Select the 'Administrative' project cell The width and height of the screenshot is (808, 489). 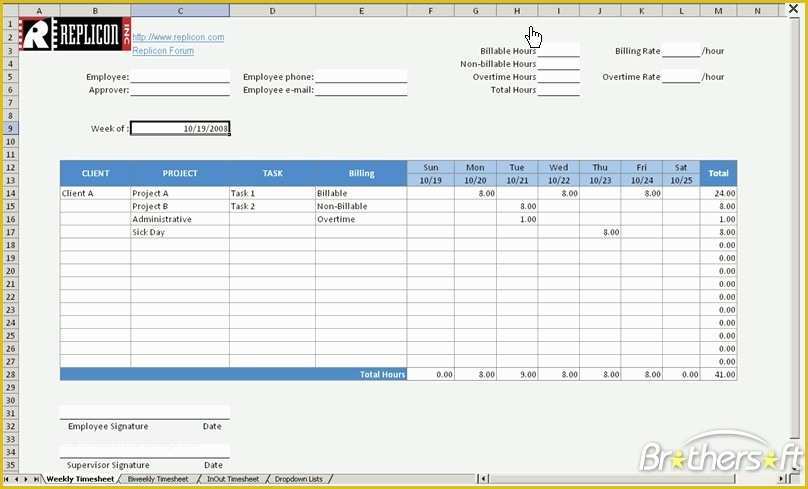point(180,219)
